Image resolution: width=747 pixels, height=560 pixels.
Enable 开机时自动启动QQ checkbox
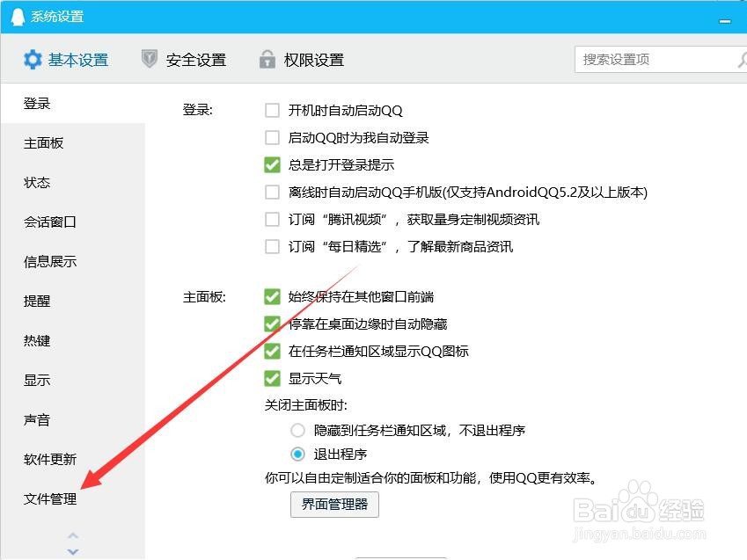(272, 111)
